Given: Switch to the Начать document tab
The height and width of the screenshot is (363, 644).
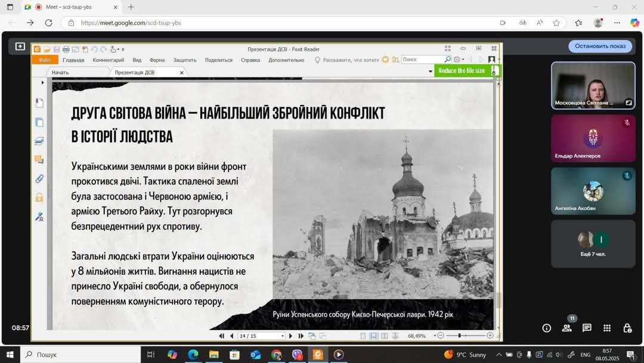Looking at the screenshot, I should [60, 72].
